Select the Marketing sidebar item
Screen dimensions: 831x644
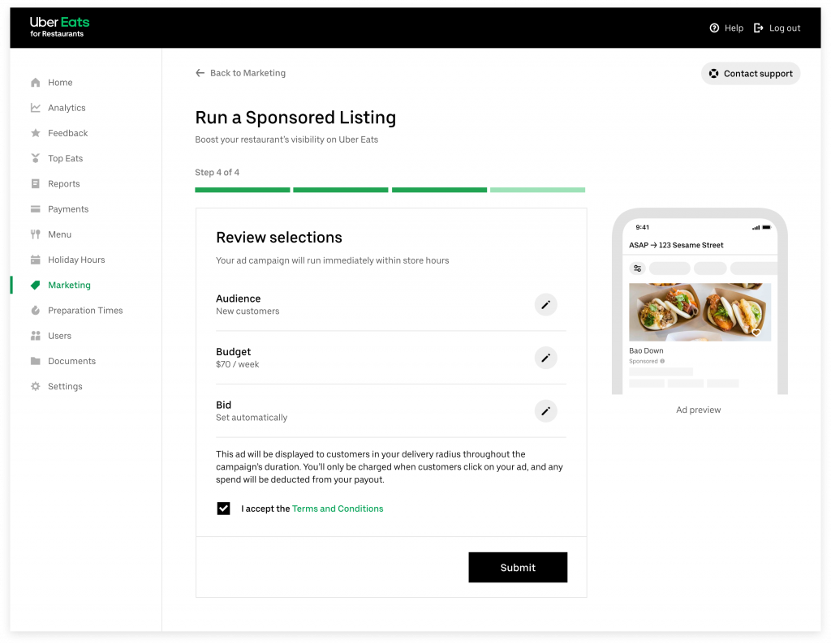coord(70,285)
